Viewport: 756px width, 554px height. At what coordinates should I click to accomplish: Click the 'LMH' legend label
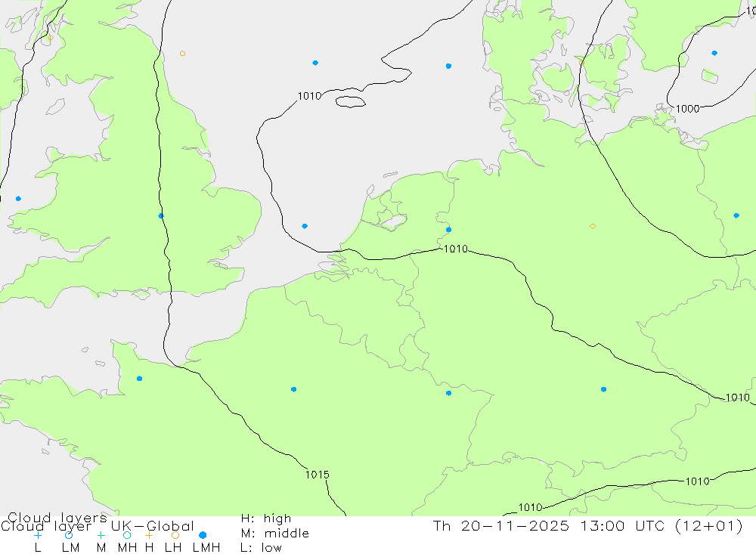(x=206, y=548)
